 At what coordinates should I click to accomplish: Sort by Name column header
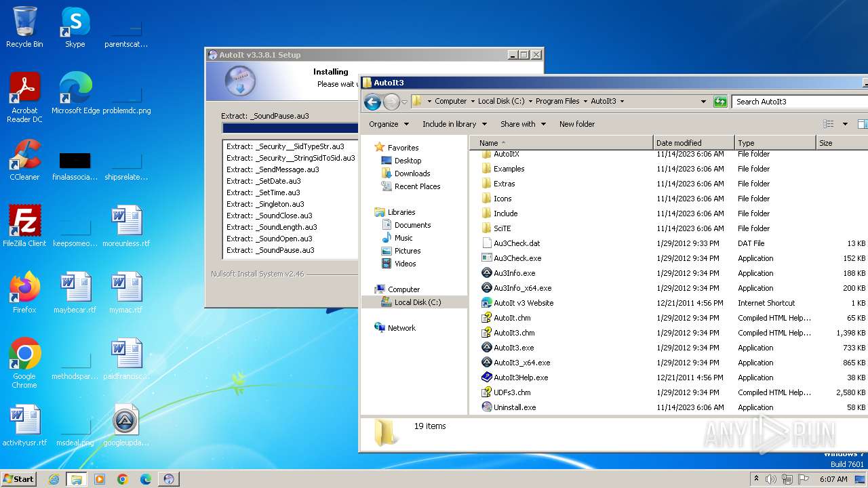[561, 143]
